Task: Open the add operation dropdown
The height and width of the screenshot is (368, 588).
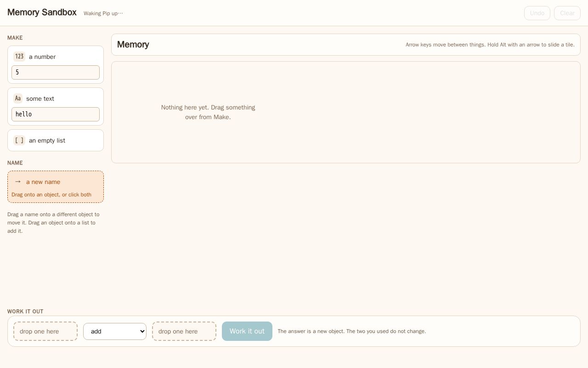Action: (115, 331)
